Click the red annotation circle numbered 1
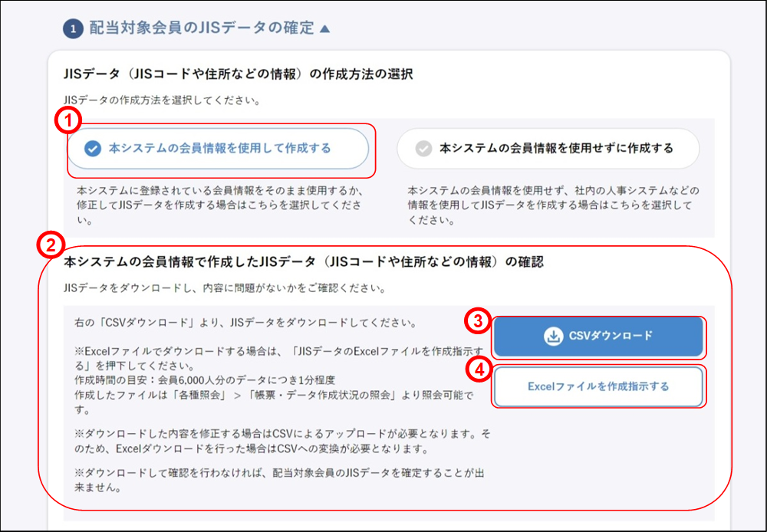 point(67,120)
